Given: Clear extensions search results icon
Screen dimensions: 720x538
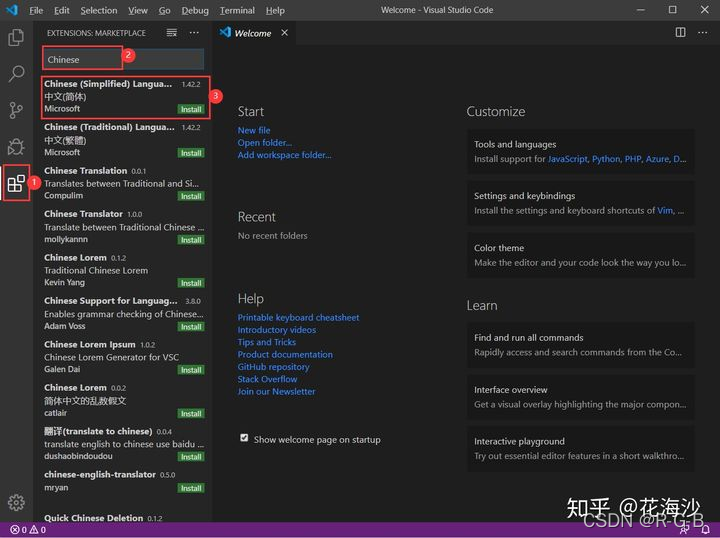Looking at the screenshot, I should pos(171,33).
